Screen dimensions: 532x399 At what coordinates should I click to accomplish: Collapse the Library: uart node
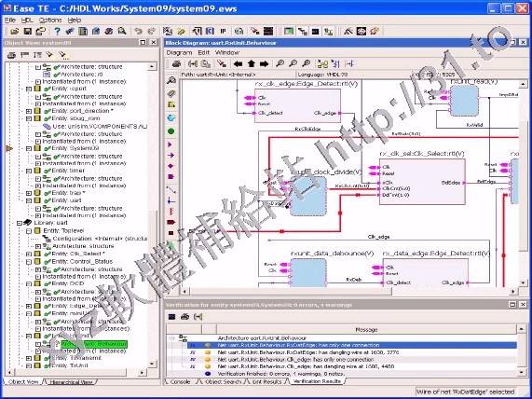point(20,223)
